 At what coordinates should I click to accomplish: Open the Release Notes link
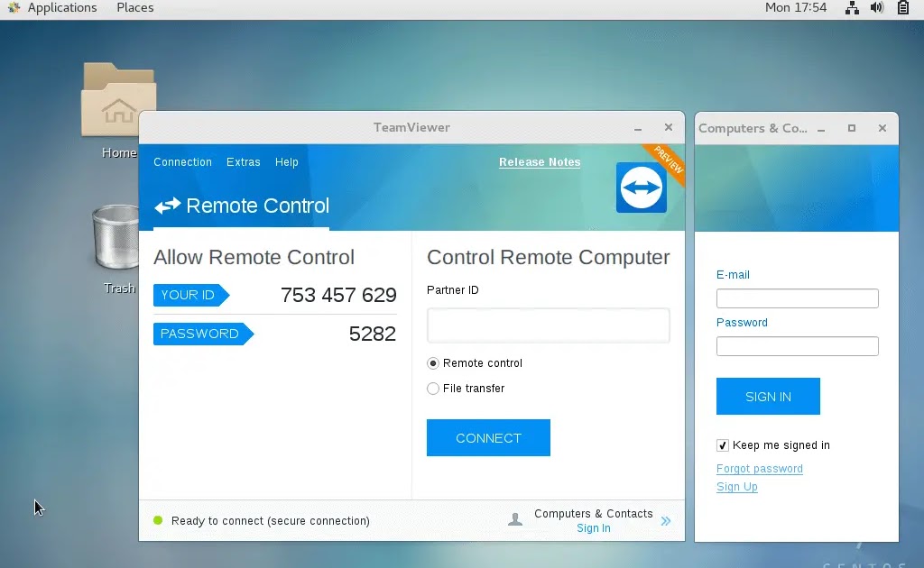(540, 162)
